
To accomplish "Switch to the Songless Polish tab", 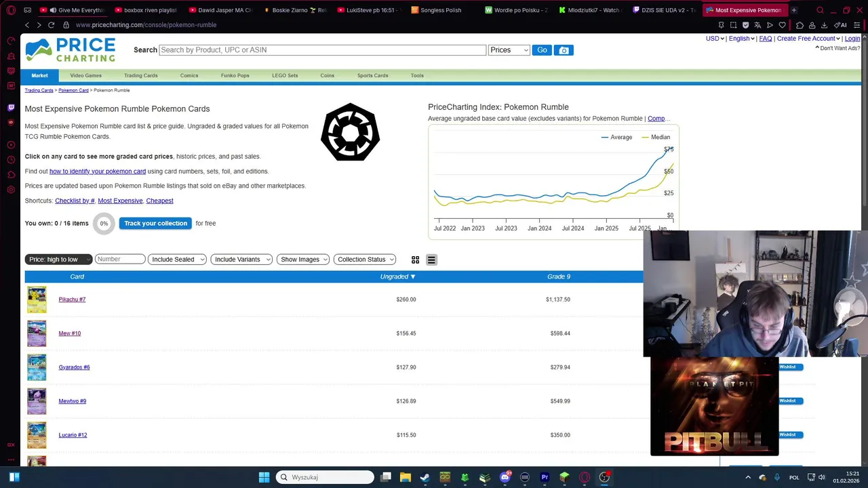I will [439, 10].
